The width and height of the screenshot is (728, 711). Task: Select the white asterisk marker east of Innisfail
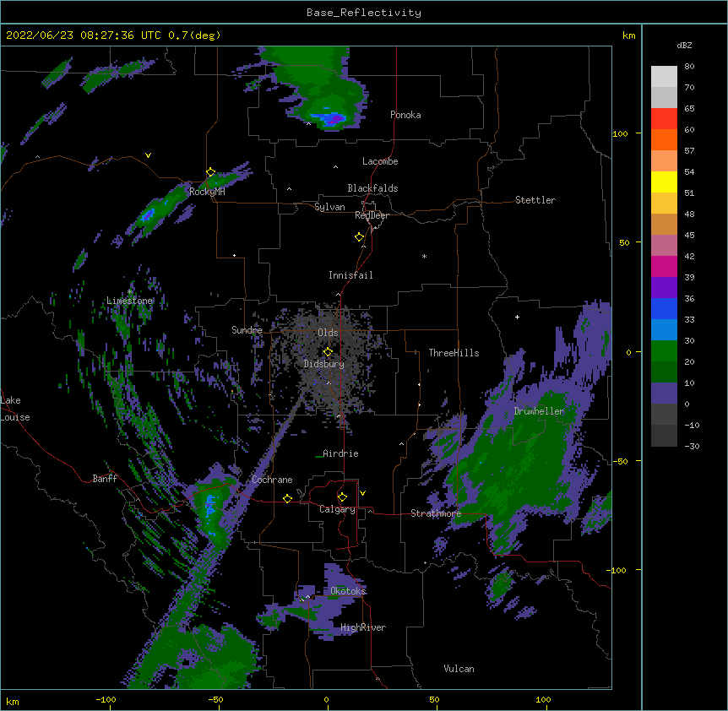point(424,257)
